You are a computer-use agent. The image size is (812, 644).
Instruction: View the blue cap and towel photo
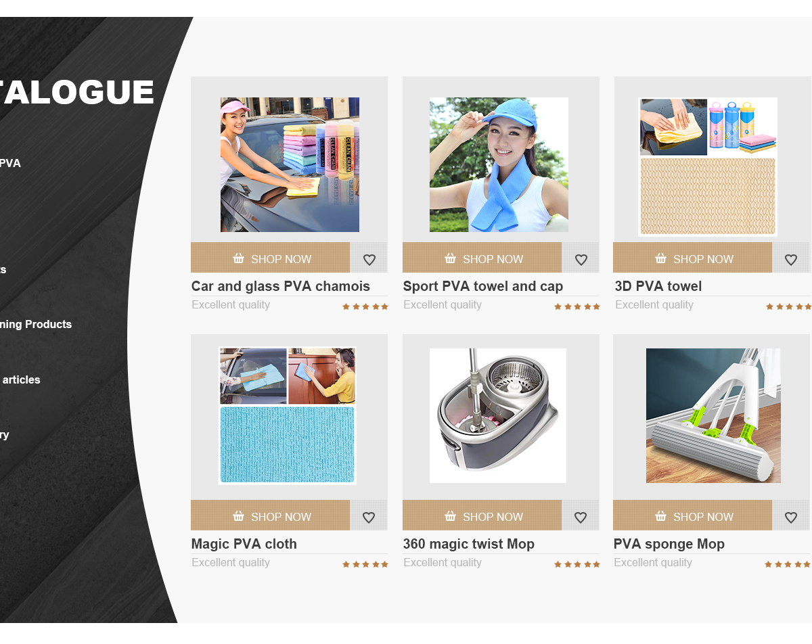tap(499, 164)
